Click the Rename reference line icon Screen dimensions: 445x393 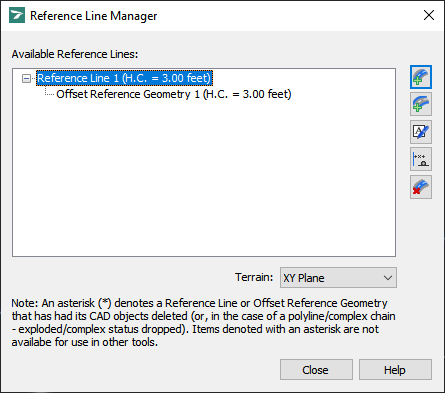pos(421,132)
